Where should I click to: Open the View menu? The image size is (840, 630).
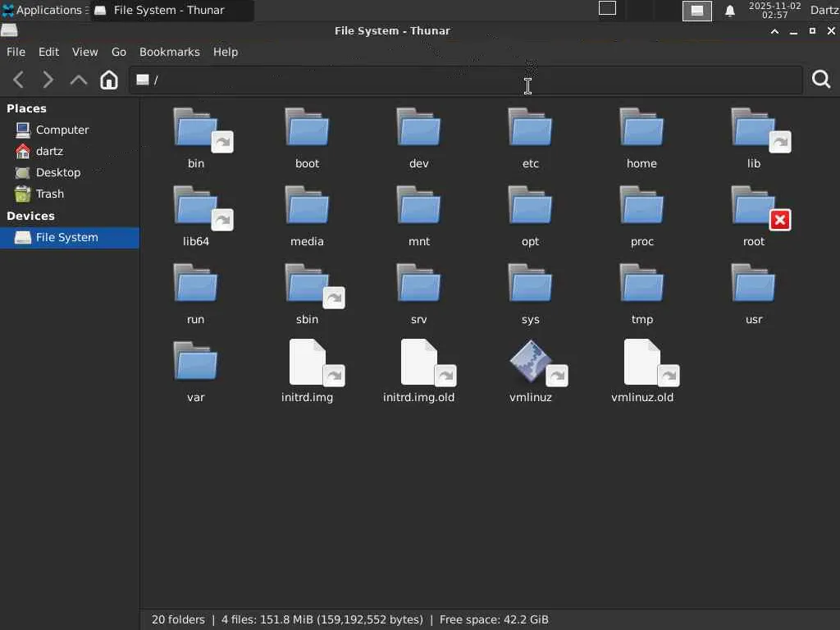click(85, 52)
